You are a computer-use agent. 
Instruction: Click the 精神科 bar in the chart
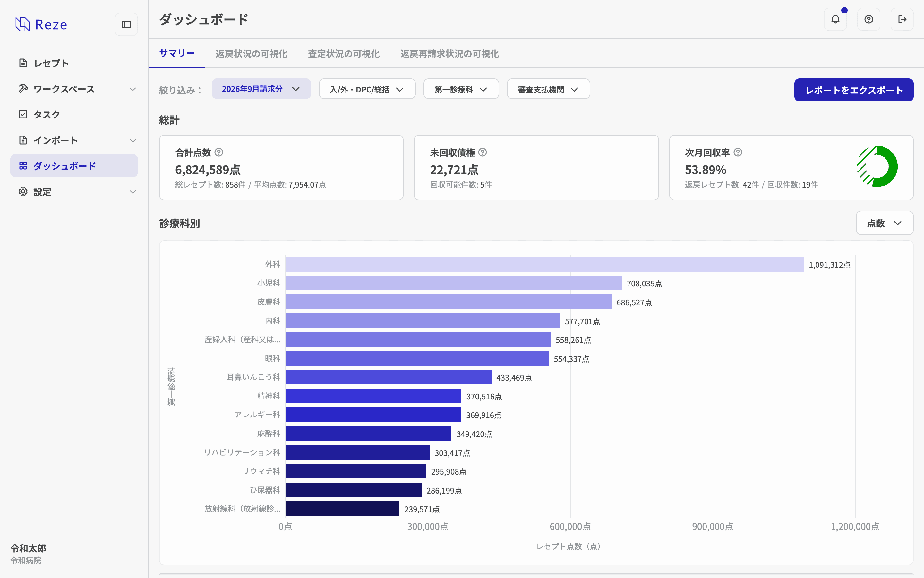tap(373, 396)
